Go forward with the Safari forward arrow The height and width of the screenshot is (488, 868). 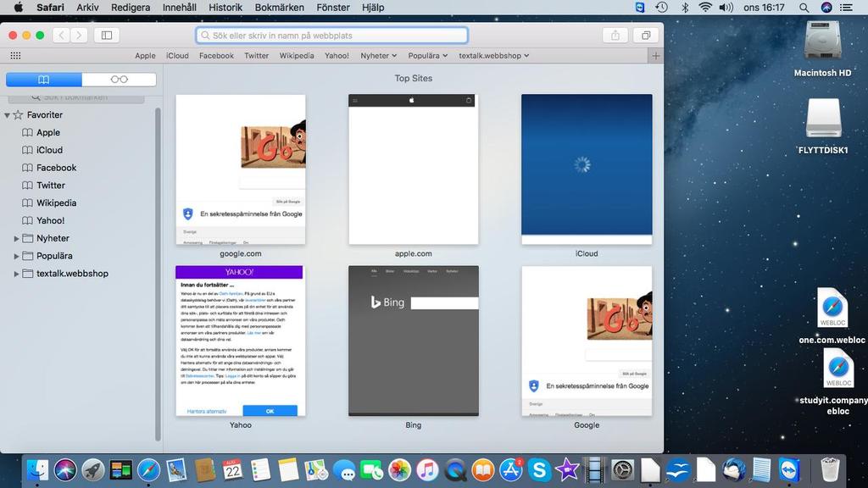79,36
